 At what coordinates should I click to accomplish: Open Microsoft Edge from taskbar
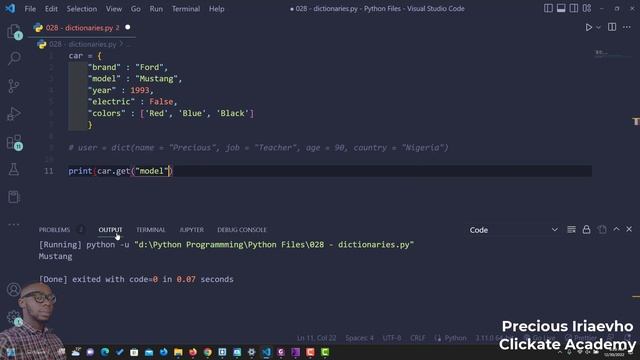[x=105, y=352]
